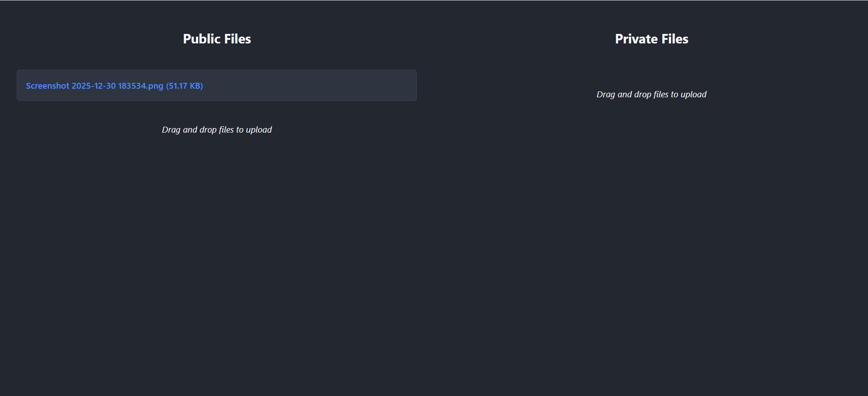Click "Files" in the Public Files heading

coord(238,39)
